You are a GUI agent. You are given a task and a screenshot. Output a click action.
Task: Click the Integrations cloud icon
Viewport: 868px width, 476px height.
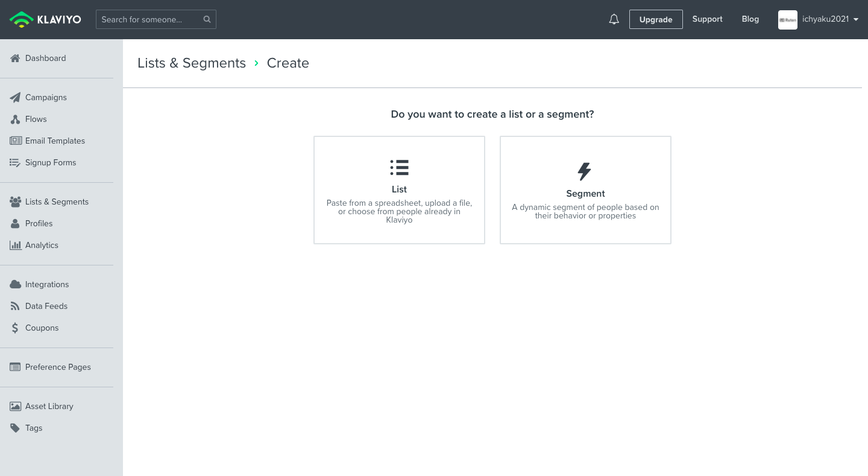tap(15, 284)
